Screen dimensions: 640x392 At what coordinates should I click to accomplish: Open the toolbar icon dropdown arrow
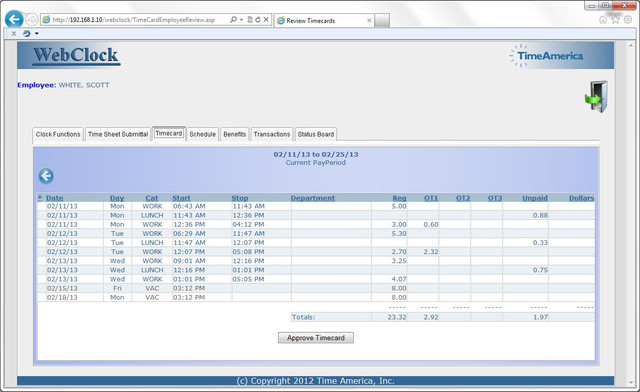37,33
